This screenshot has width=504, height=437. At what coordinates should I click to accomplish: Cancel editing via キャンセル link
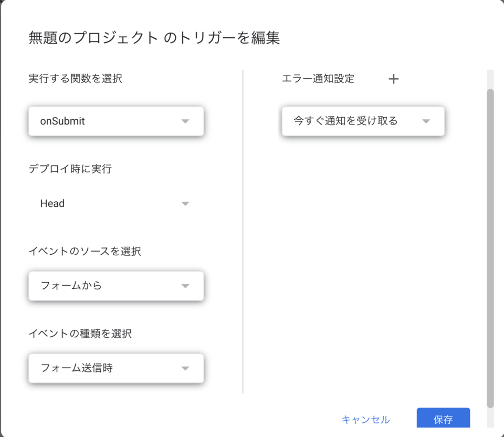(366, 419)
